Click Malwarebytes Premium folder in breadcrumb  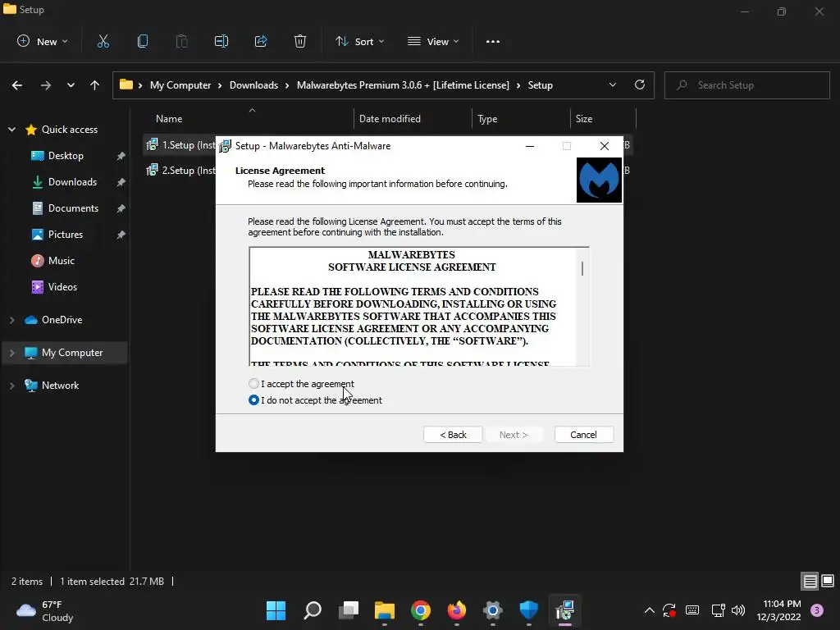pyautogui.click(x=403, y=85)
